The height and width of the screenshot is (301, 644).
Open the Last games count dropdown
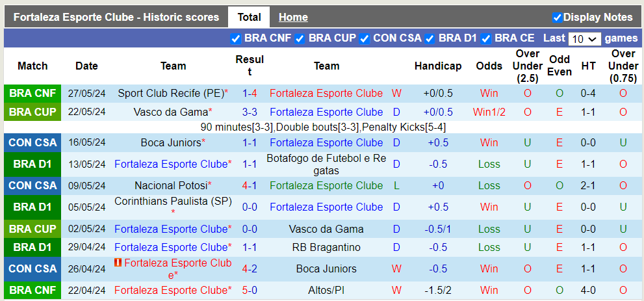[x=585, y=39]
